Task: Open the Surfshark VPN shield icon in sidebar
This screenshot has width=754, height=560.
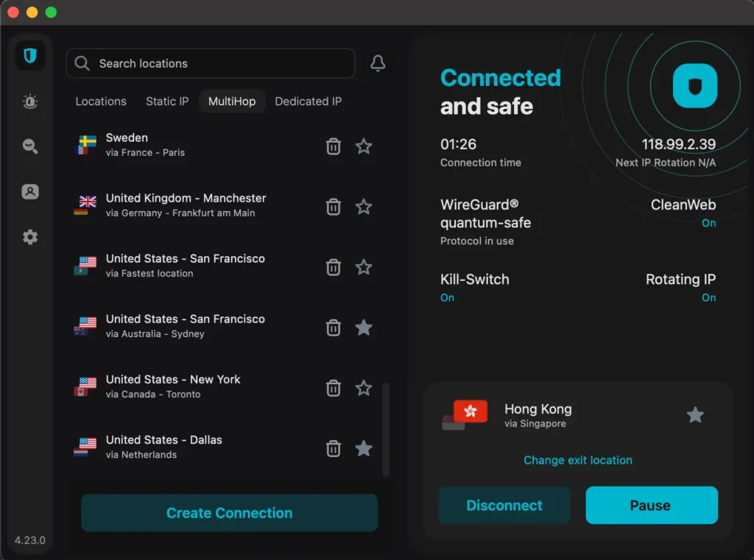Action: (30, 57)
